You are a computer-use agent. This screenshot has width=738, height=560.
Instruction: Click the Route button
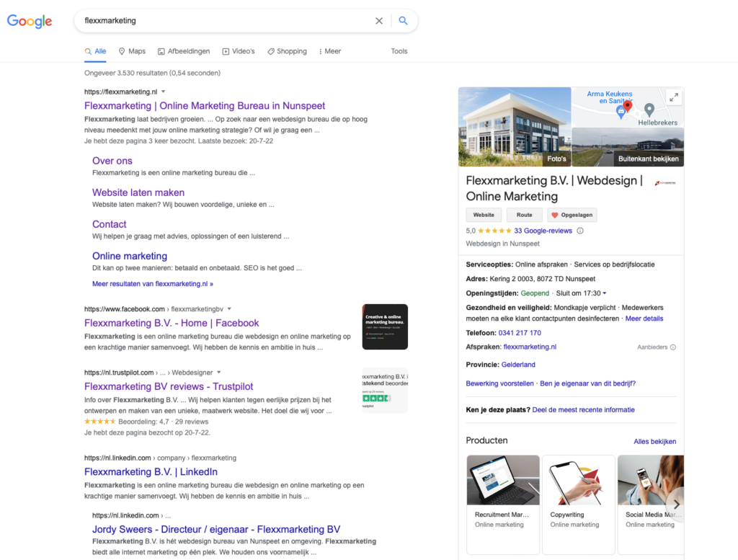(x=525, y=215)
